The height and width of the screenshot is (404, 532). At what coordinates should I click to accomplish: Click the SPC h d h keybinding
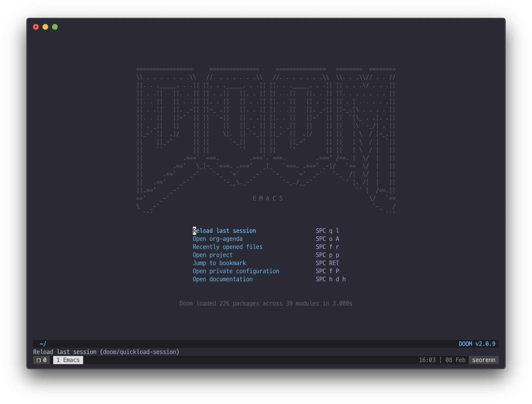330,279
